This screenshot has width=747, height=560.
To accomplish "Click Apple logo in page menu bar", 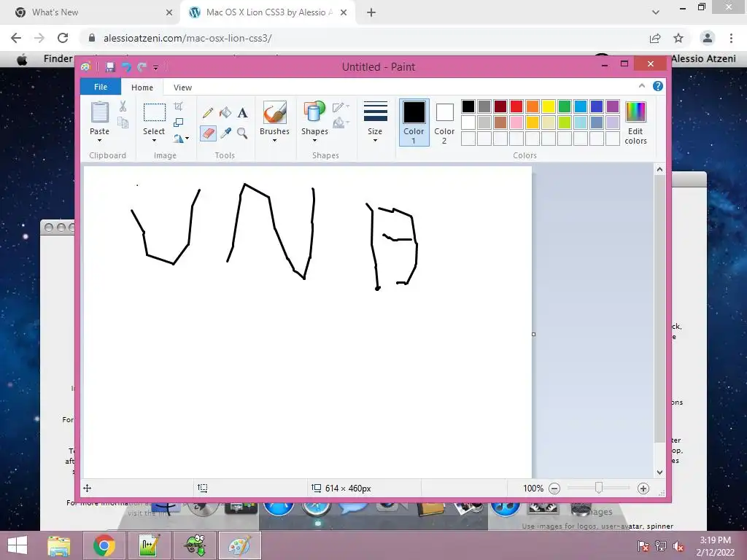I will click(22, 60).
